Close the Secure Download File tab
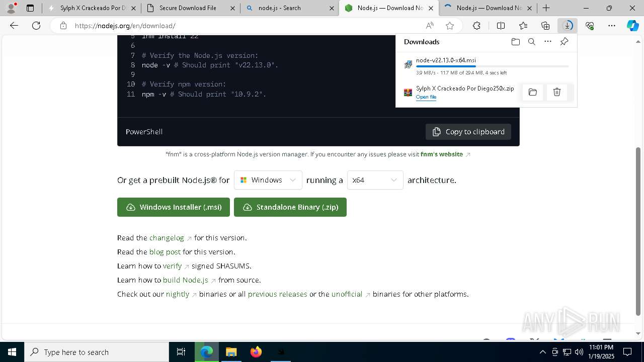The image size is (644, 362). (232, 8)
